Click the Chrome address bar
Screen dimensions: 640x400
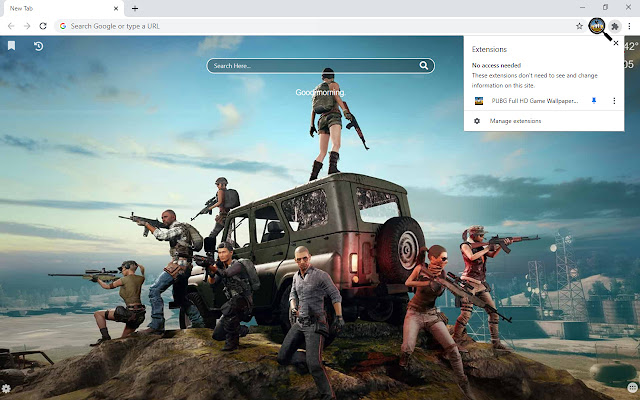320,26
